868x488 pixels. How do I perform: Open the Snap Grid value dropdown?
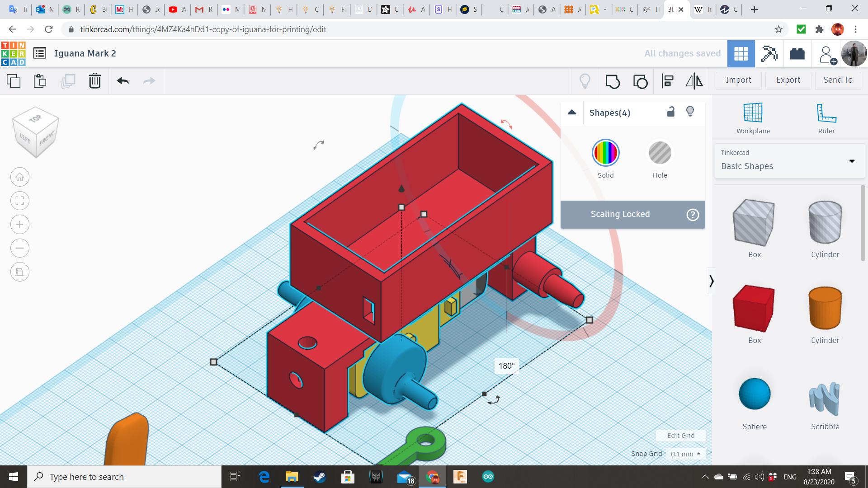(x=685, y=454)
